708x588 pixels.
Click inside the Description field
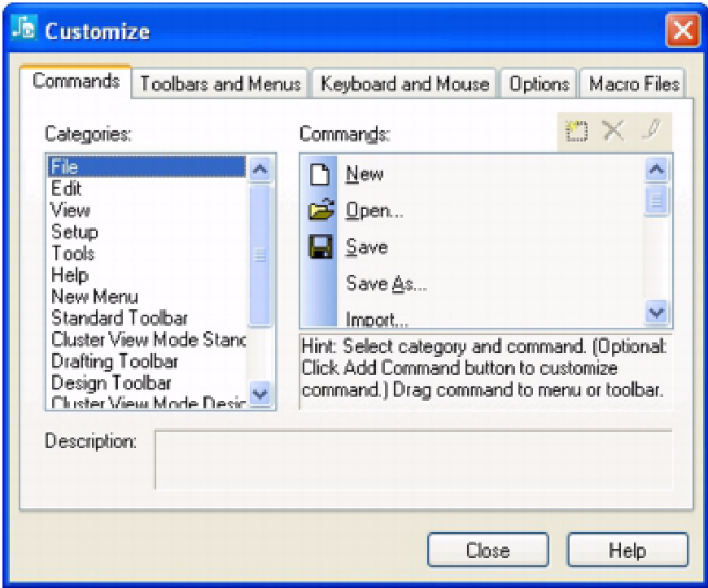point(413,460)
